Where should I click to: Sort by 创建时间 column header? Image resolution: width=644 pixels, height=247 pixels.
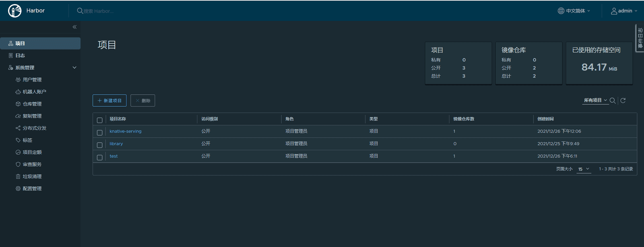click(546, 119)
